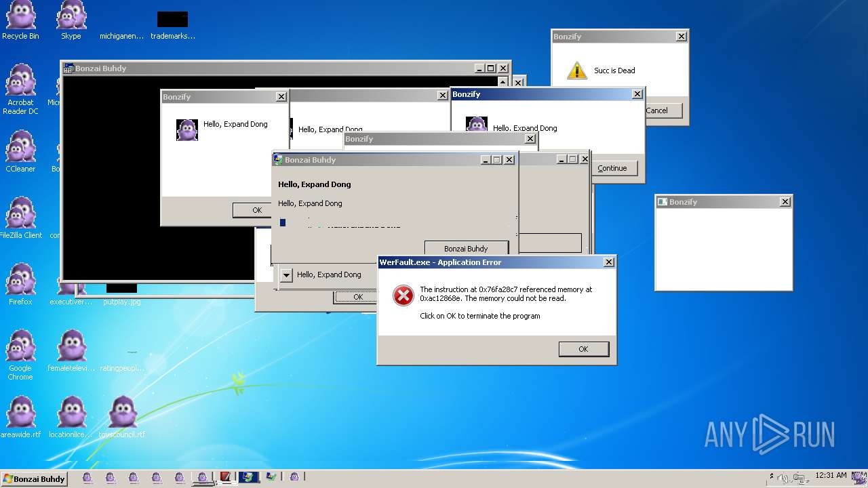The image size is (868, 488).
Task: Select the femaletelevi... desktop file
Action: click(71, 351)
